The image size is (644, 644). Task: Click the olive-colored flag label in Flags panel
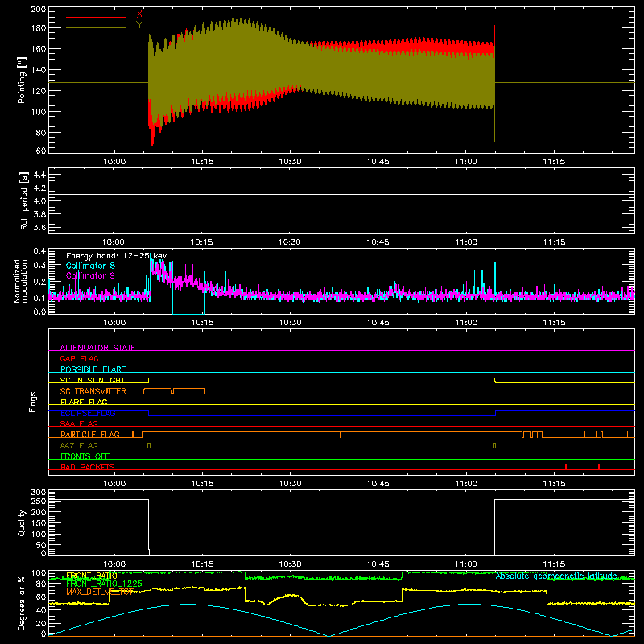point(79,445)
